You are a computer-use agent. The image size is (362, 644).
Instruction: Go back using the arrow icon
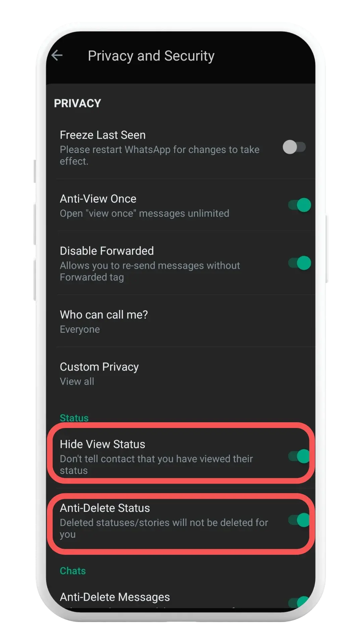[x=57, y=55]
